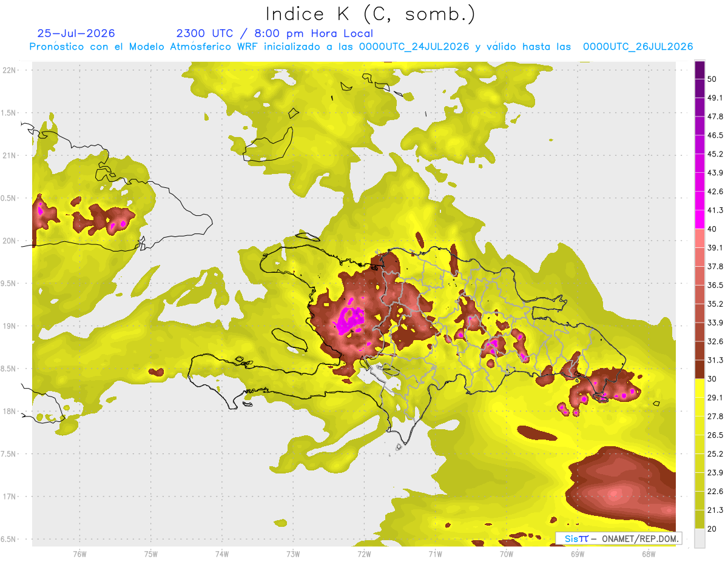Screen dimensions: 728x562
Task: Click the initialization time "0000UTC_24JUL2026"
Action: click(x=413, y=47)
